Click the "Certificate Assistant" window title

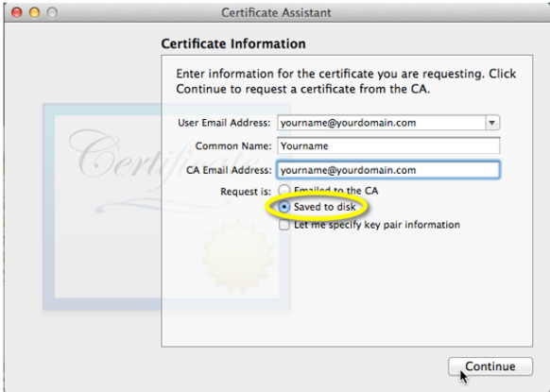276,12
